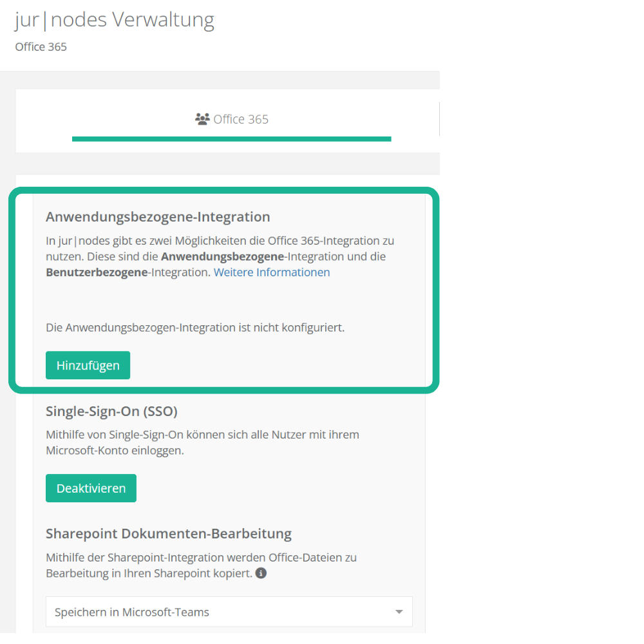Viewport: 644px width, 644px height.
Task: Click the bold word Benutzerbezogene in the description
Action: tap(96, 272)
